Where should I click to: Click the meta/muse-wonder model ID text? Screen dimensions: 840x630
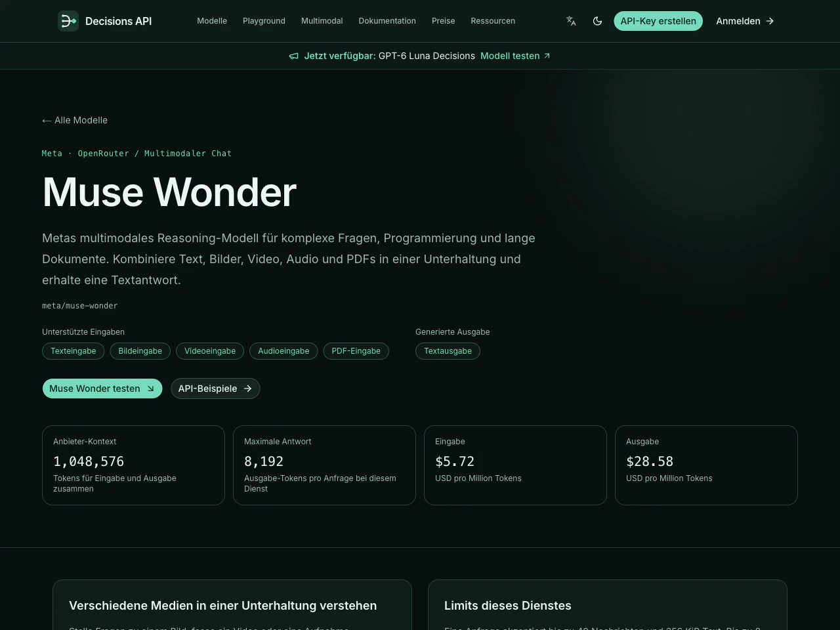80,306
